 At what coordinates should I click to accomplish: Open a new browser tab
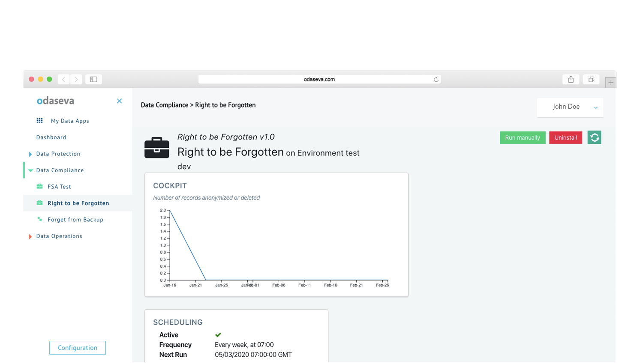point(611,82)
